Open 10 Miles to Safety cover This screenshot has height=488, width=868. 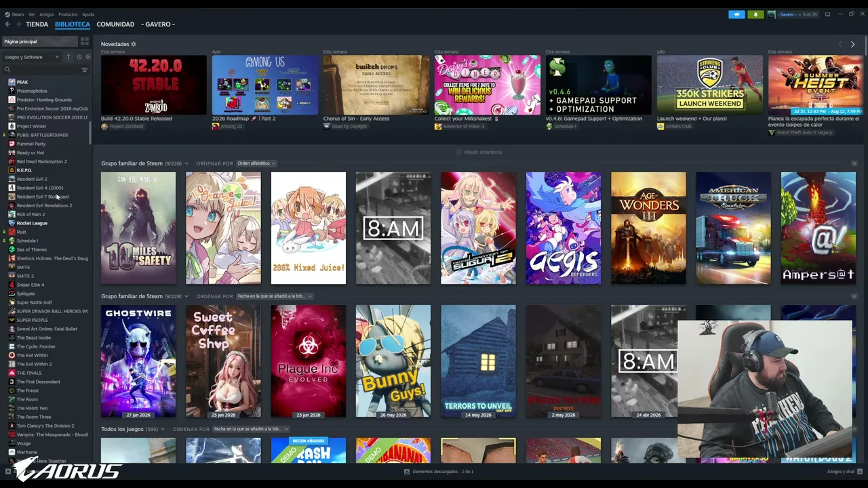tap(138, 228)
